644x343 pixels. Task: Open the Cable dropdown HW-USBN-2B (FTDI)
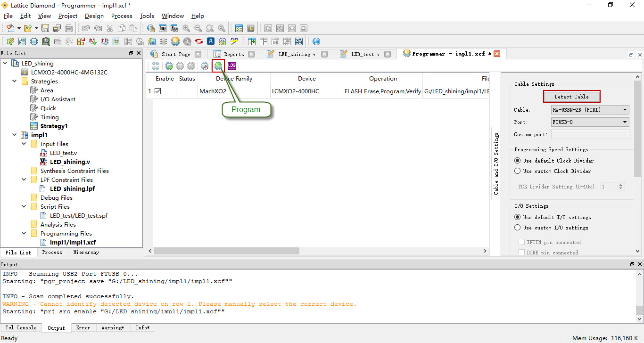590,110
